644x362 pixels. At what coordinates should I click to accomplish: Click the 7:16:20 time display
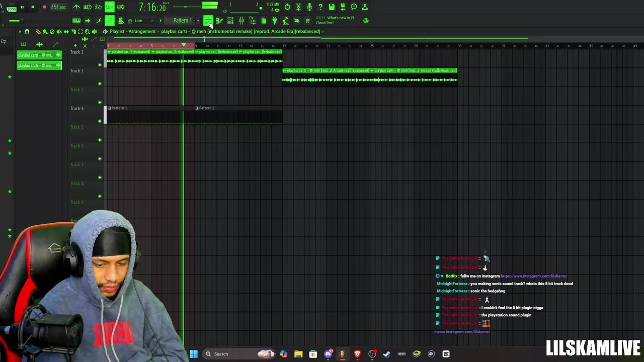point(152,8)
